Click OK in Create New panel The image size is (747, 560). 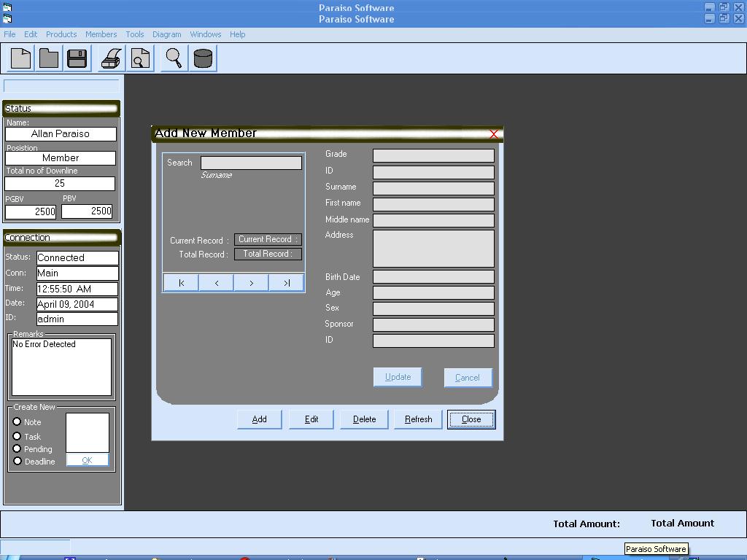(88, 460)
